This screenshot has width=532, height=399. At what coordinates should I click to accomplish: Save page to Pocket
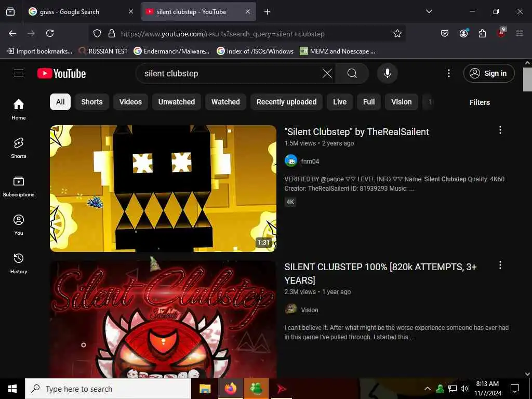445,33
